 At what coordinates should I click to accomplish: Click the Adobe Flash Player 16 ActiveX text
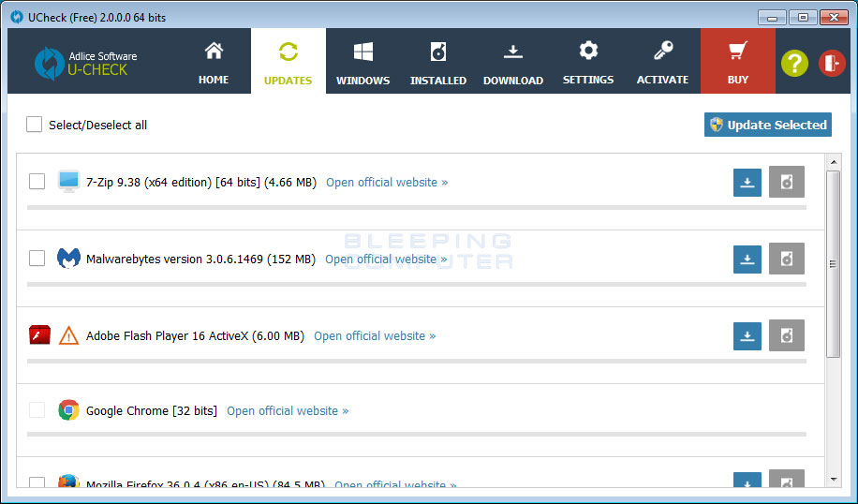pos(195,336)
